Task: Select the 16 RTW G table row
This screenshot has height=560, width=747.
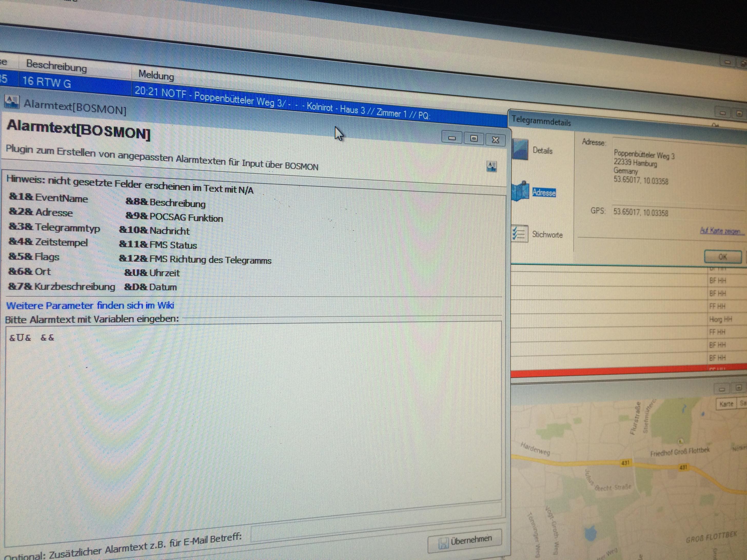Action: click(47, 82)
